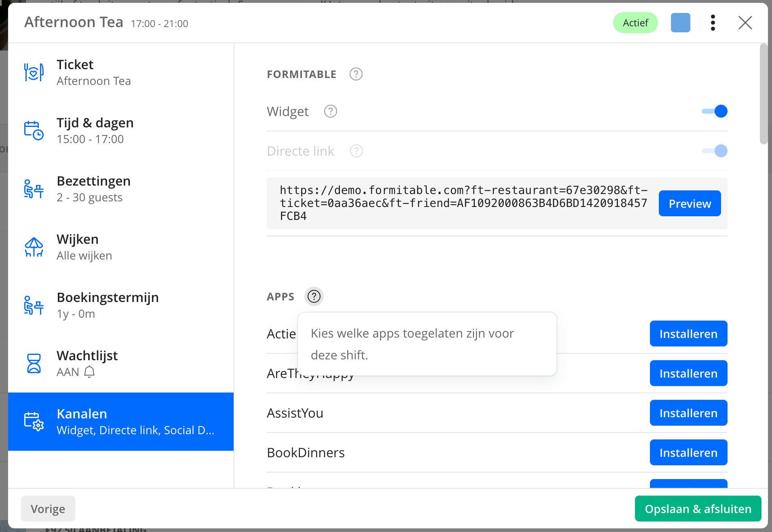
Task: Click the BookDinners app label
Action: 306,452
